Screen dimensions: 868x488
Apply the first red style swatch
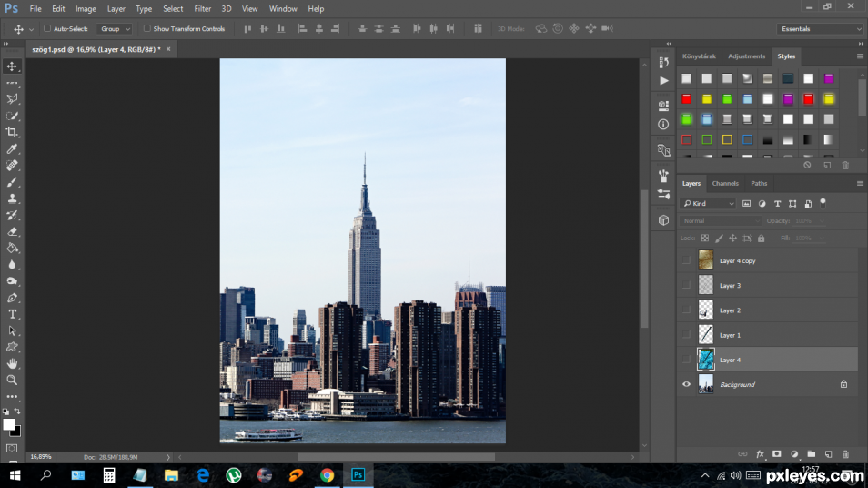[x=686, y=99]
